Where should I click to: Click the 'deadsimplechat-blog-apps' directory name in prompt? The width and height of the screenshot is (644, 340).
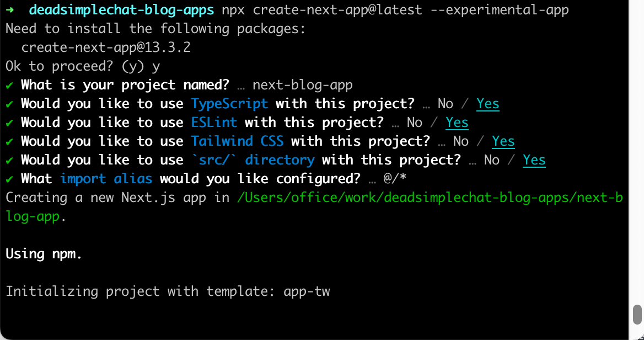pyautogui.click(x=121, y=10)
